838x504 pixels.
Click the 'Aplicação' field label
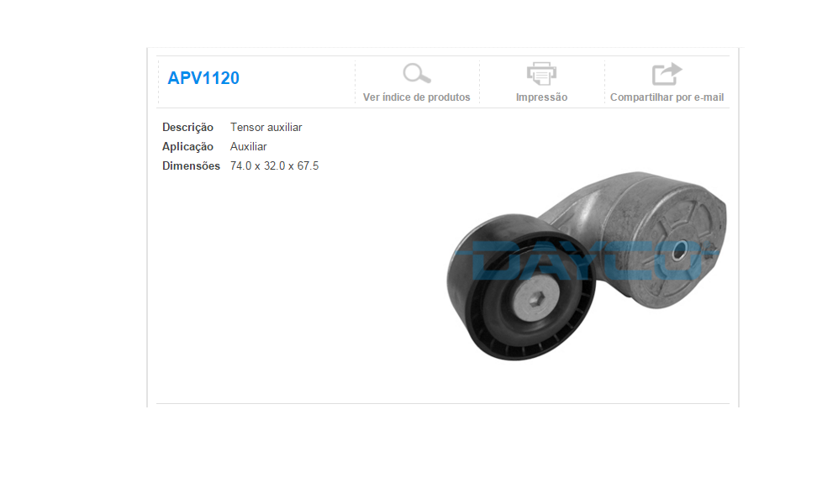pos(187,147)
